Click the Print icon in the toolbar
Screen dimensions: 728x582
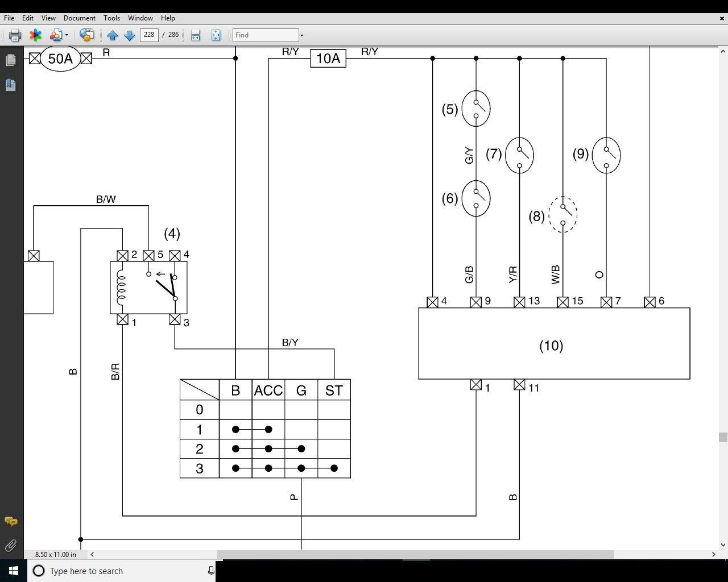coord(15,35)
